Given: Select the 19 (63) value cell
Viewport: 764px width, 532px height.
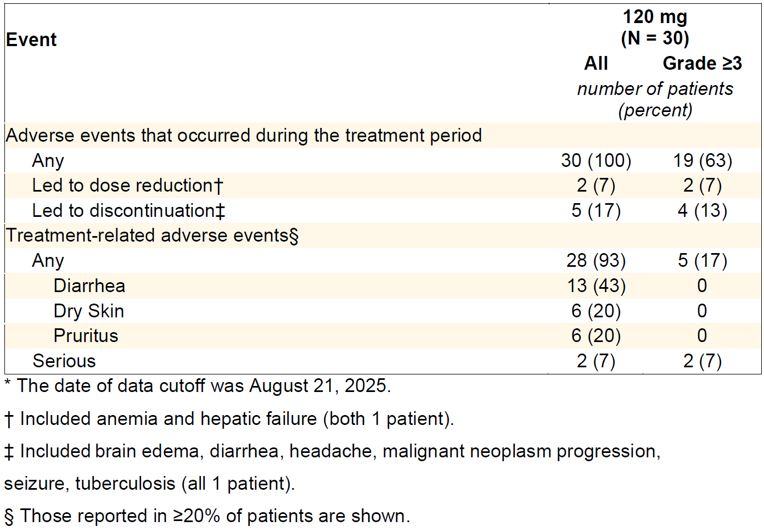Looking at the screenshot, I should point(703,160).
